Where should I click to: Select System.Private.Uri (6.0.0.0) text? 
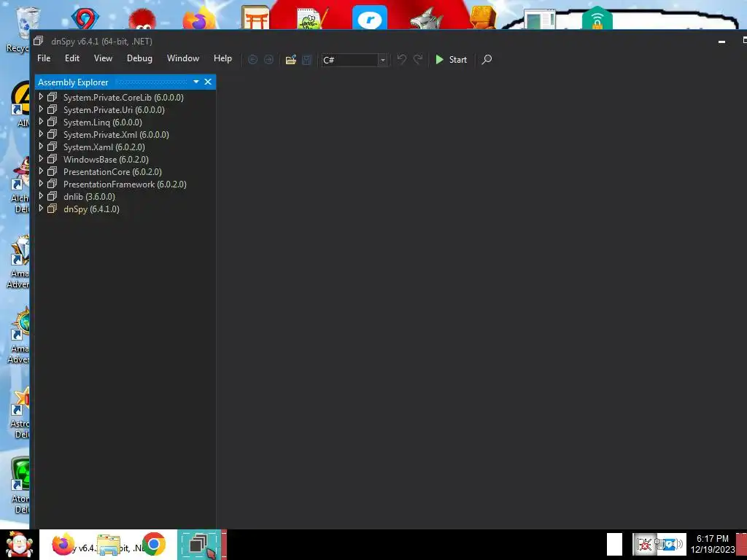click(114, 109)
